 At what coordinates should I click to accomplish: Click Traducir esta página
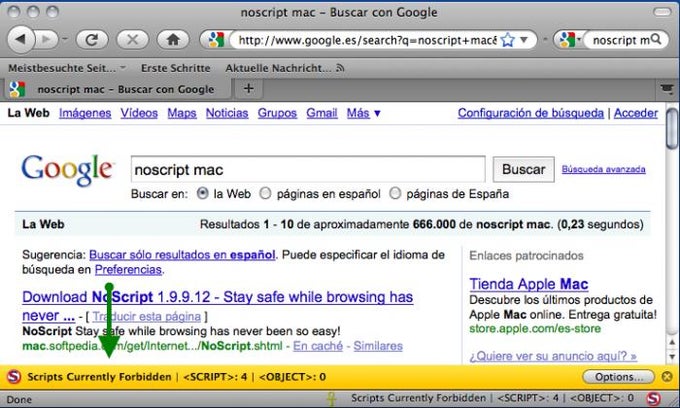tap(147, 317)
